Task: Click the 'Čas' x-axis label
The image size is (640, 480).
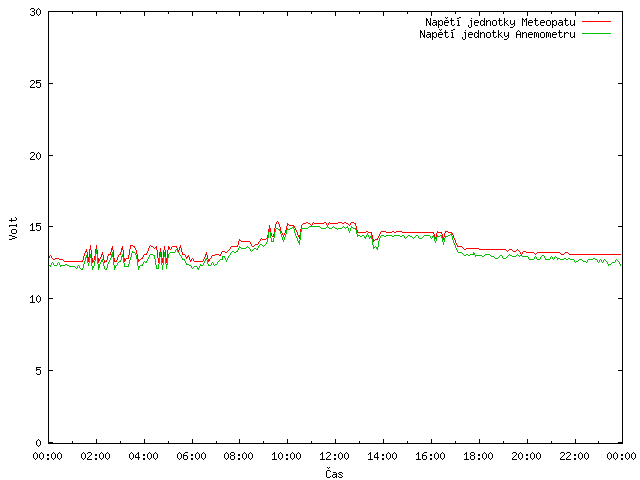Action: click(334, 473)
